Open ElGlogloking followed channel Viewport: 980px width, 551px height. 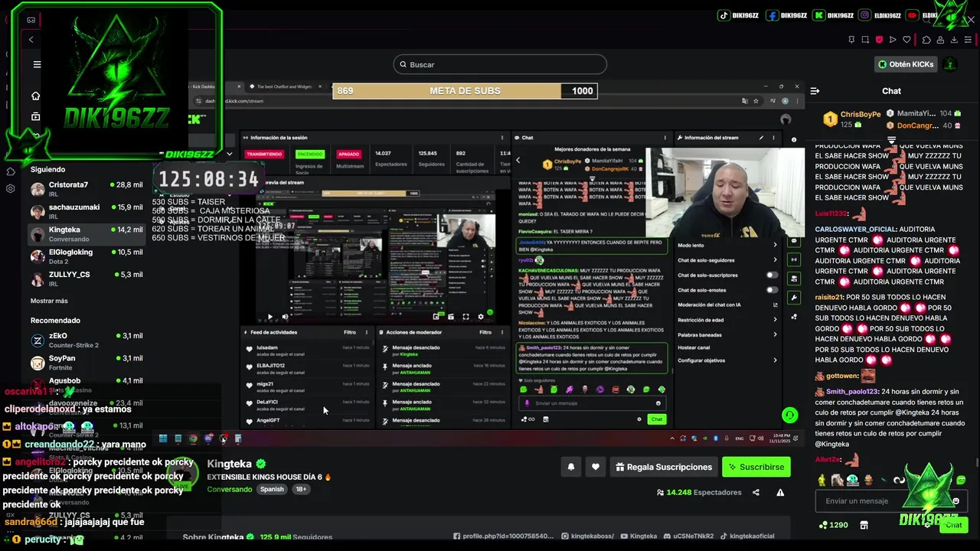[x=87, y=256]
